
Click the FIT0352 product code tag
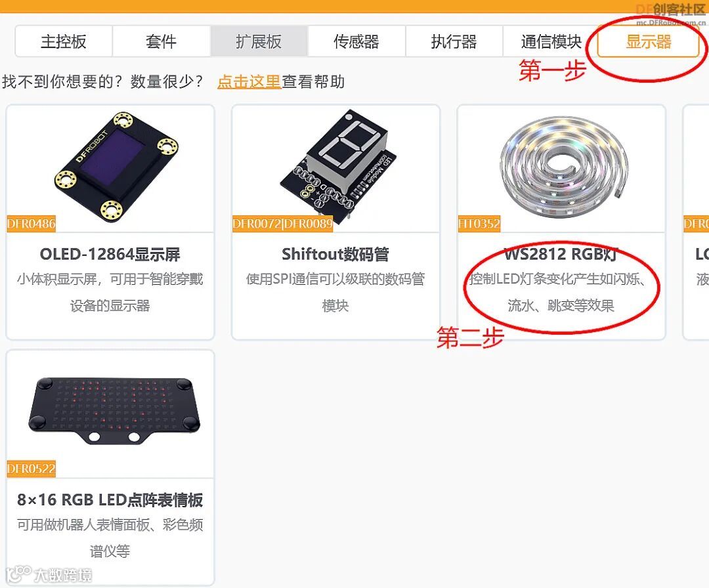[479, 224]
